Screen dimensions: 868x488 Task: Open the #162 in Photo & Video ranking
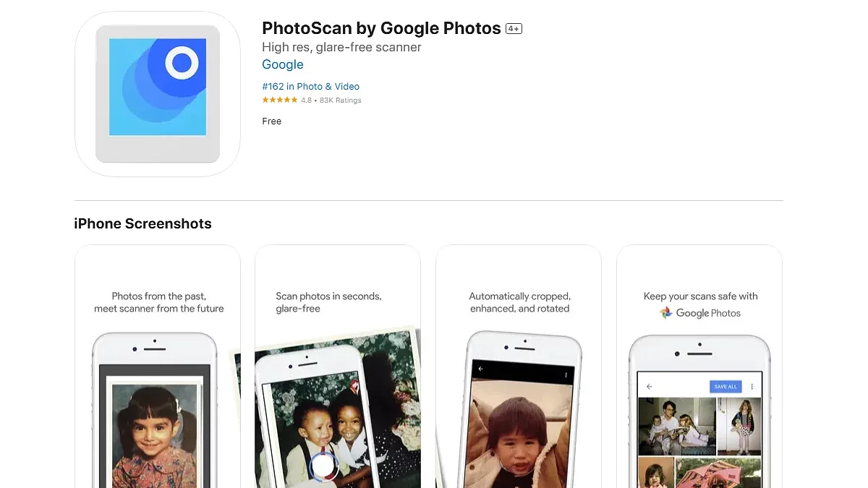tap(310, 86)
